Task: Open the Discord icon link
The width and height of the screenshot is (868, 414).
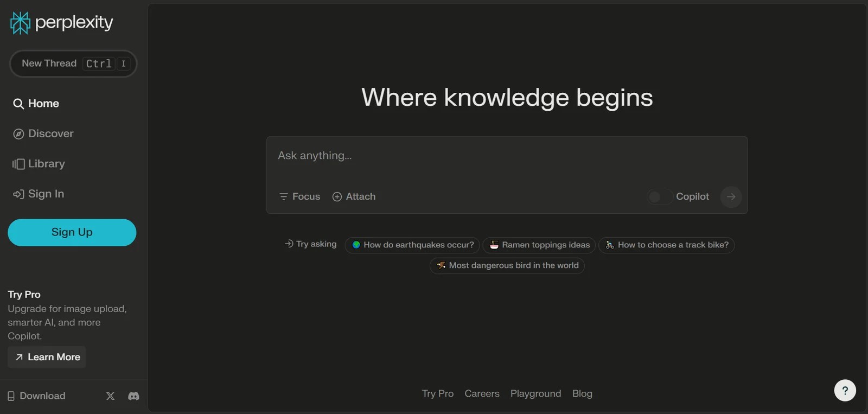Action: click(x=133, y=396)
